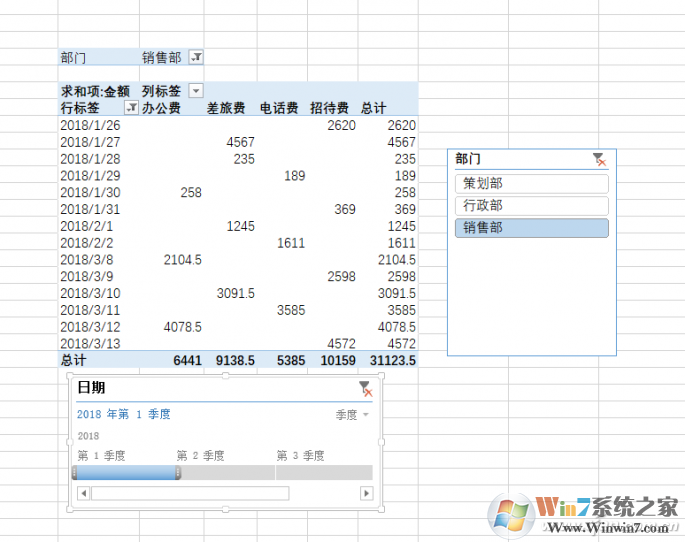Select the 2018/3/9 row label
685x542 pixels.
tap(86, 276)
